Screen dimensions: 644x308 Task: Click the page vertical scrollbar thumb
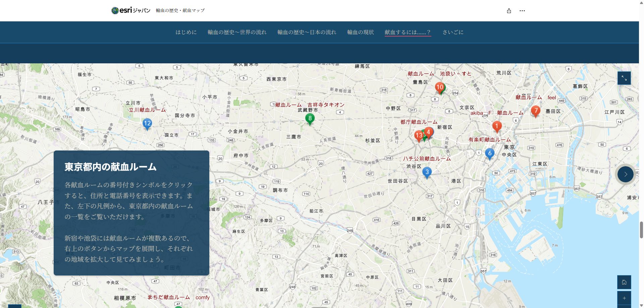pyautogui.click(x=641, y=230)
